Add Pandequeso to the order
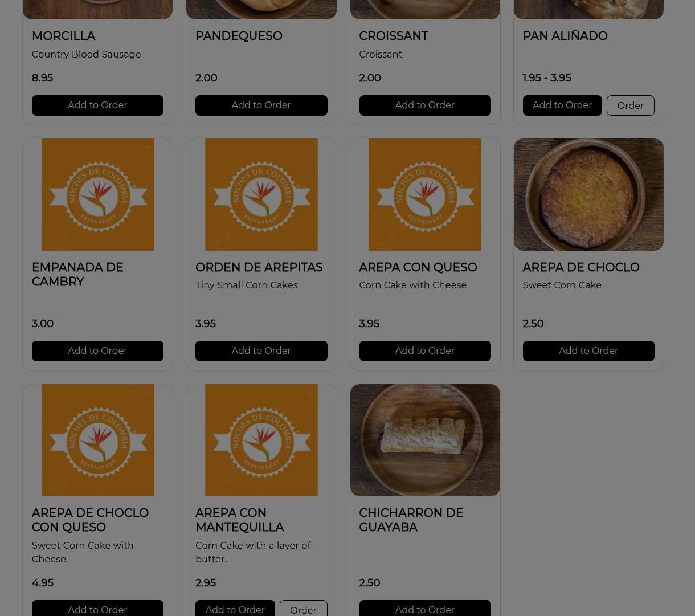The height and width of the screenshot is (616, 695). coord(261,105)
